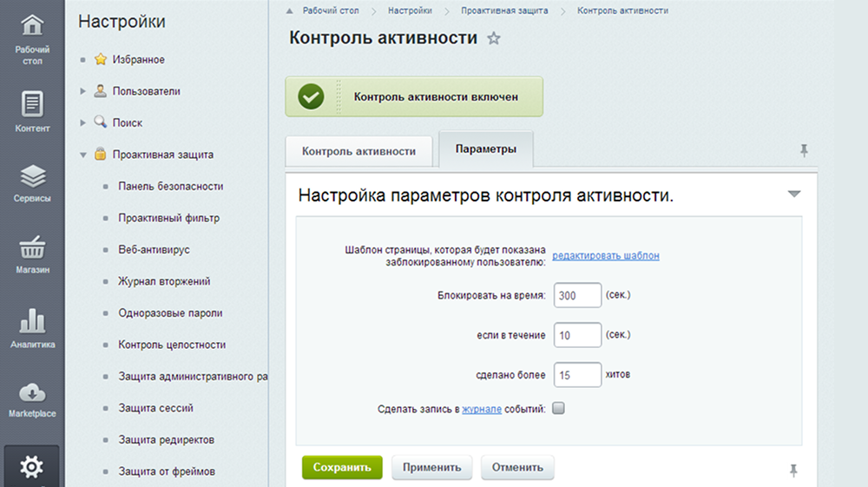The width and height of the screenshot is (868, 487).
Task: Open the Marketplace cloud icon
Action: [32, 392]
